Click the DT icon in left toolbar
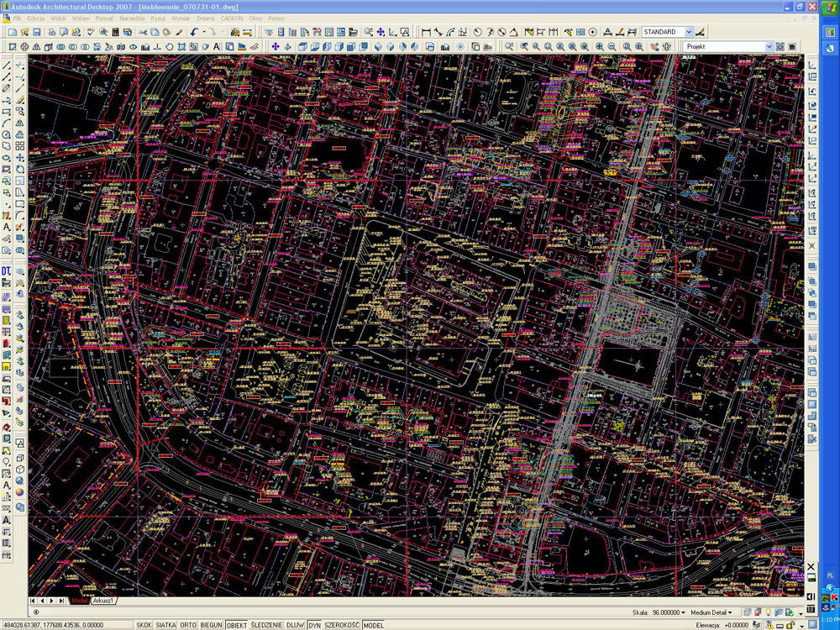 [x=7, y=271]
